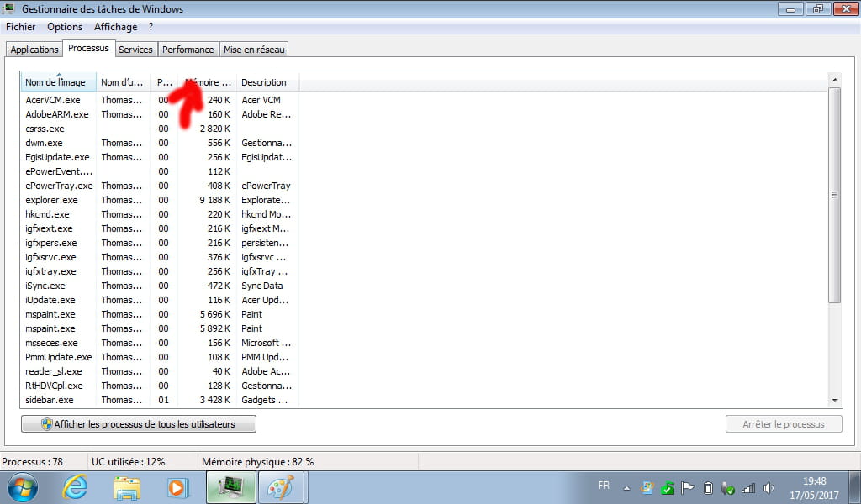Click the process list scrollbar down arrow
Image resolution: width=861 pixels, height=504 pixels.
[835, 401]
